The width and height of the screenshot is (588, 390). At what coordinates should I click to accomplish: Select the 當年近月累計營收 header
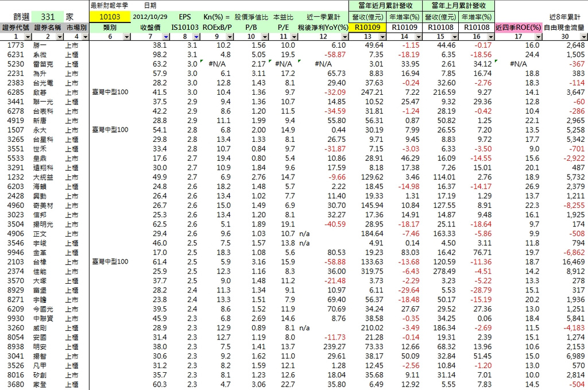[x=385, y=6]
